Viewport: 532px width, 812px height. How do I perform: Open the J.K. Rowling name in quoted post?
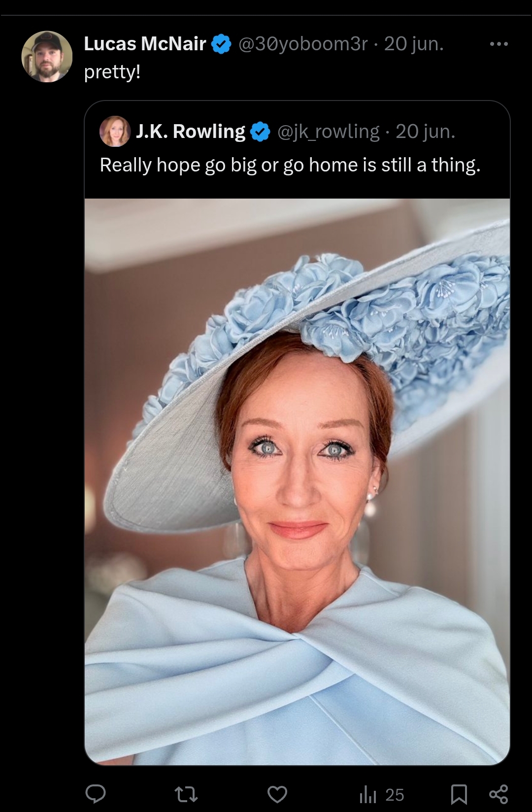point(190,132)
